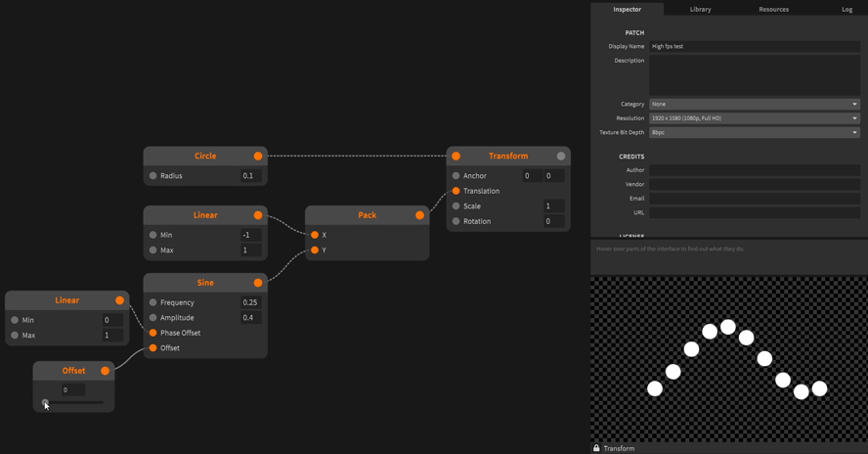This screenshot has height=454, width=868.
Task: Click the X input port on Pack
Action: (x=315, y=235)
